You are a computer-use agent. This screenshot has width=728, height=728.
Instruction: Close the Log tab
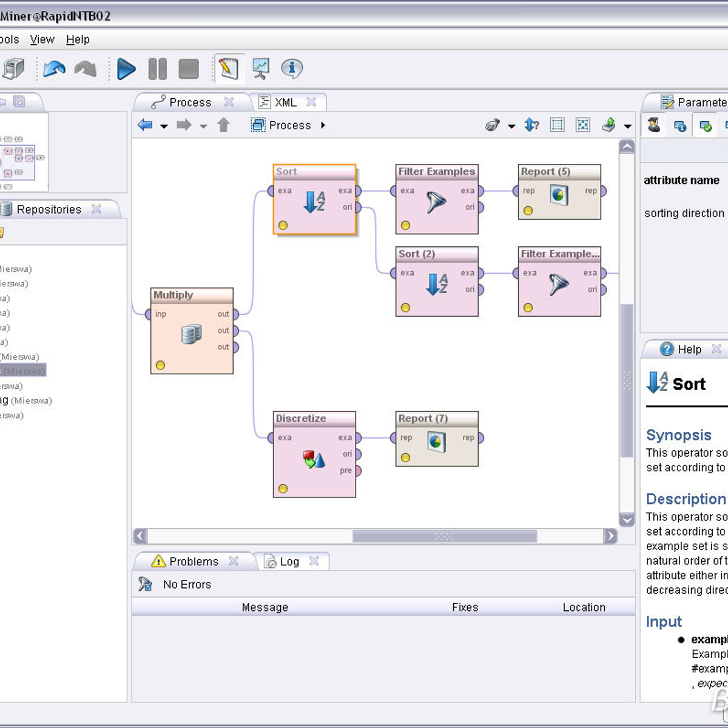(314, 561)
